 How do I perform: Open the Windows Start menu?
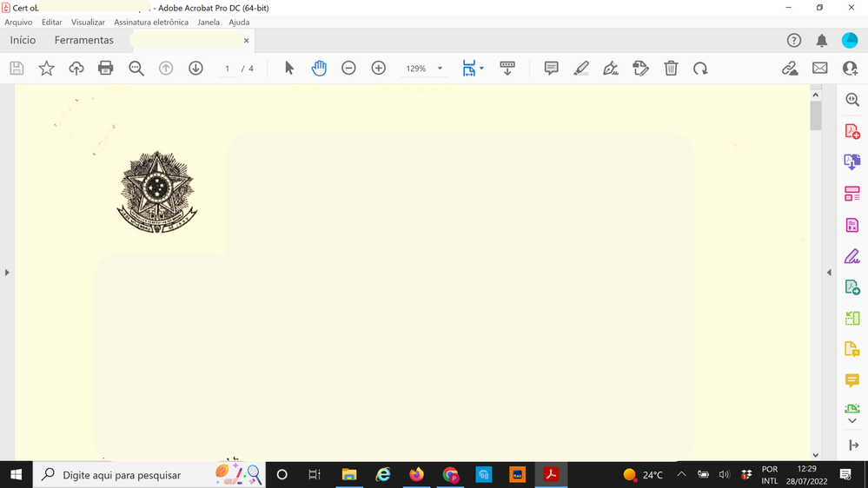coord(16,475)
